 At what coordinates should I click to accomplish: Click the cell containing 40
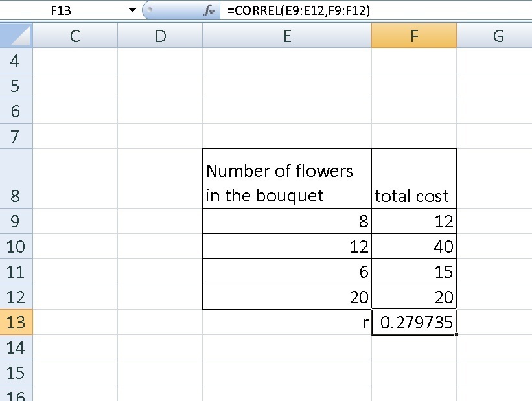coord(414,246)
